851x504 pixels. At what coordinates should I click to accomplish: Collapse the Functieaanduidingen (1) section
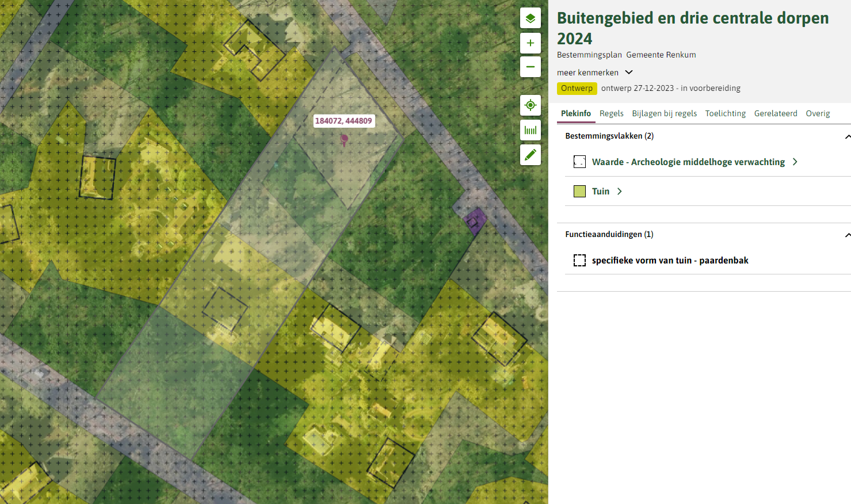coord(847,235)
